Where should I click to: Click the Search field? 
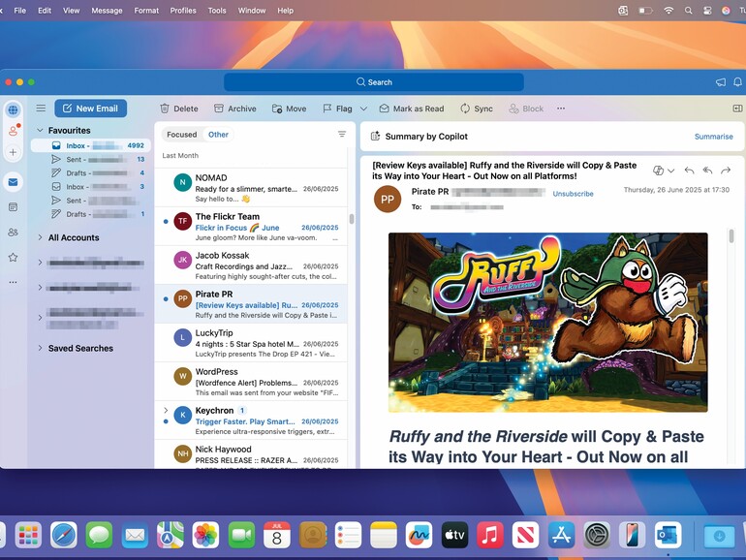click(374, 81)
